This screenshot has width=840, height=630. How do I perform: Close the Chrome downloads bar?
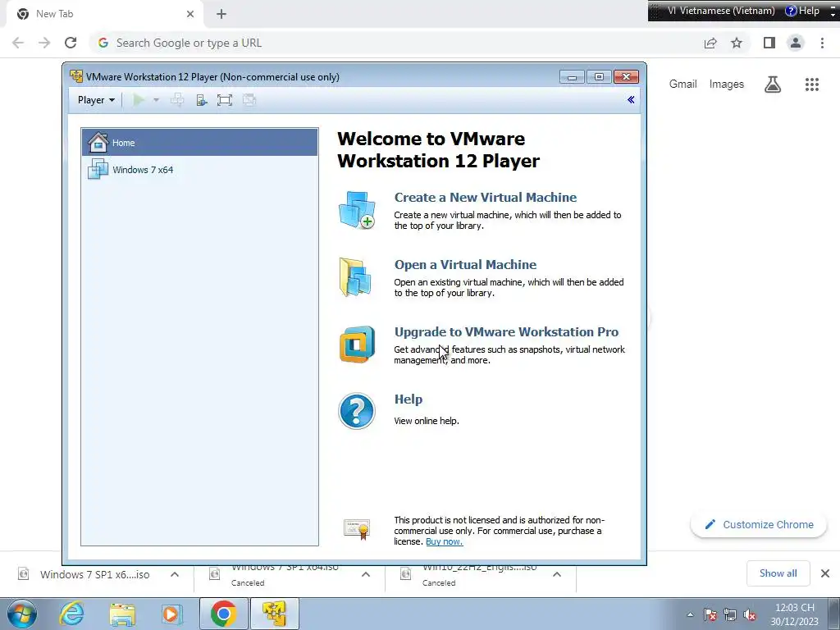pos(825,573)
